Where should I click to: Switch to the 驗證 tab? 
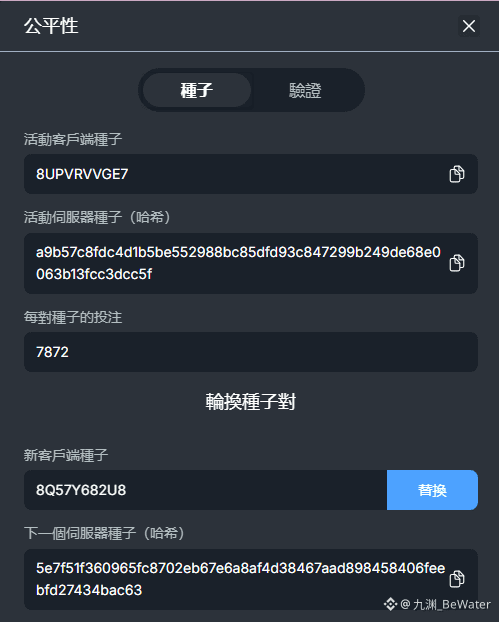[305, 90]
